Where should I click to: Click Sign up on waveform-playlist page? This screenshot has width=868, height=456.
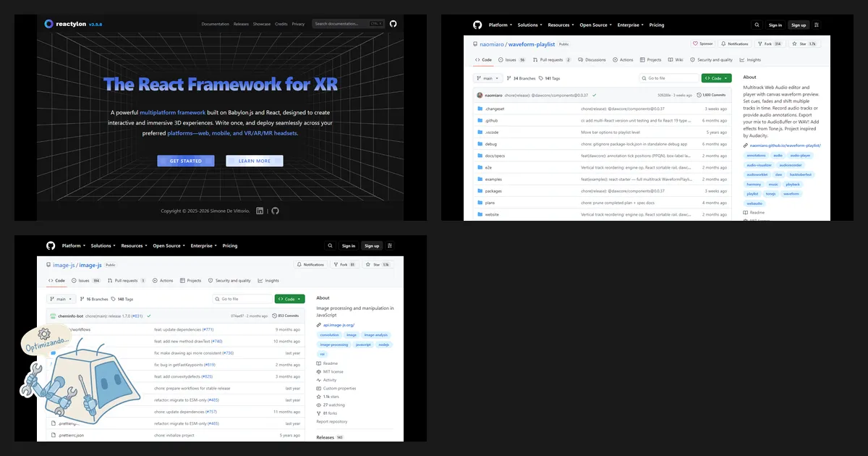pyautogui.click(x=799, y=25)
